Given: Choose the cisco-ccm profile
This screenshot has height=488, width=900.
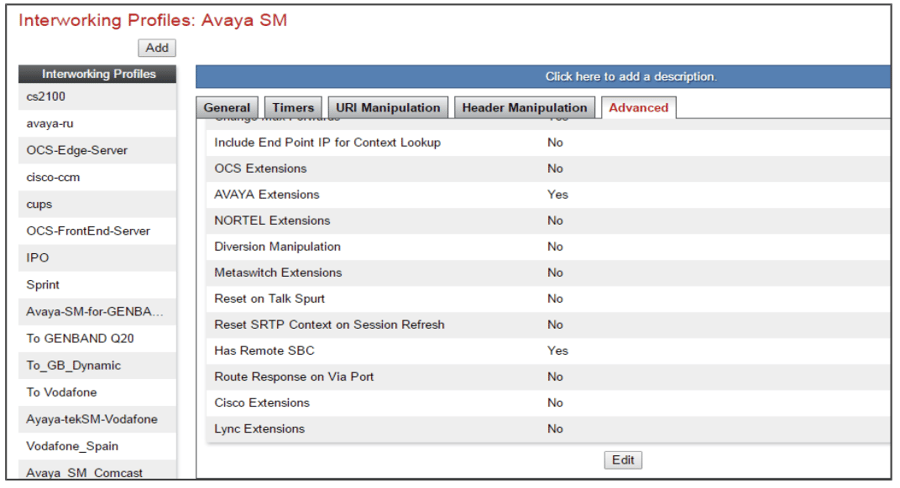Looking at the screenshot, I should (97, 177).
